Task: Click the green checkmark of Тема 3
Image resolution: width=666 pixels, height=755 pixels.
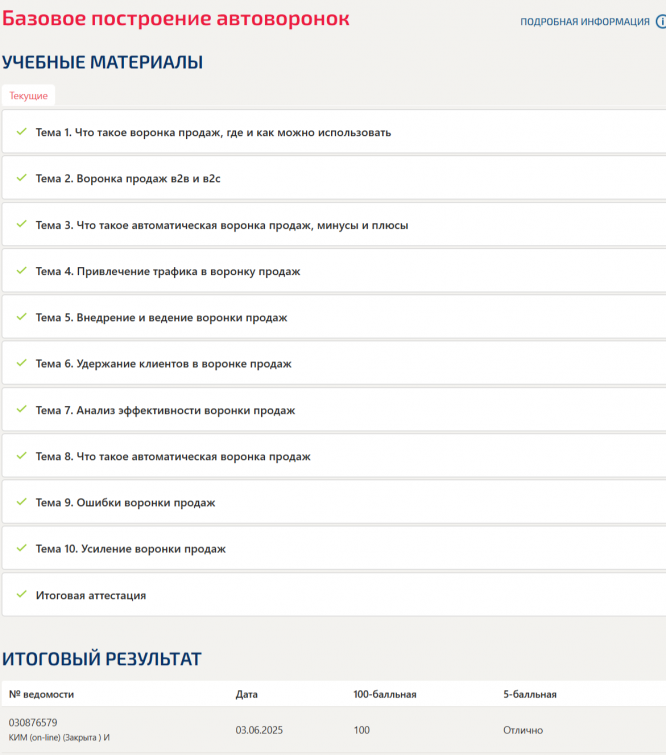Action: tap(21, 224)
